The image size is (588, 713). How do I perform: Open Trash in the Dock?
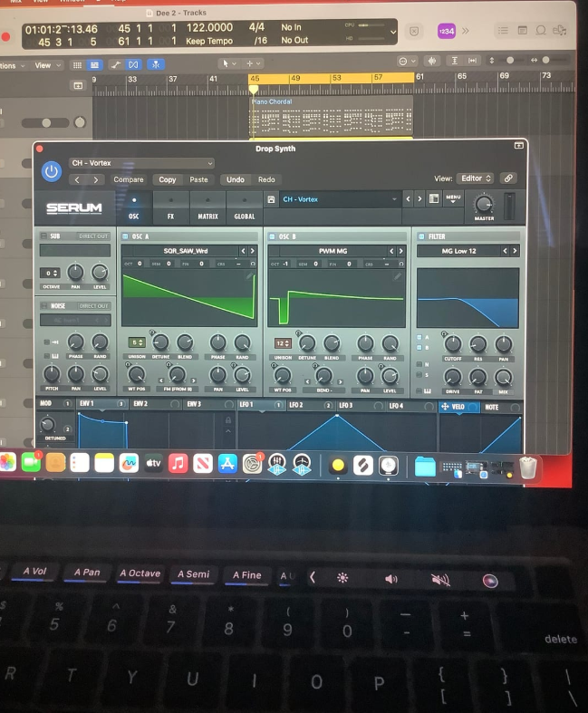(528, 467)
